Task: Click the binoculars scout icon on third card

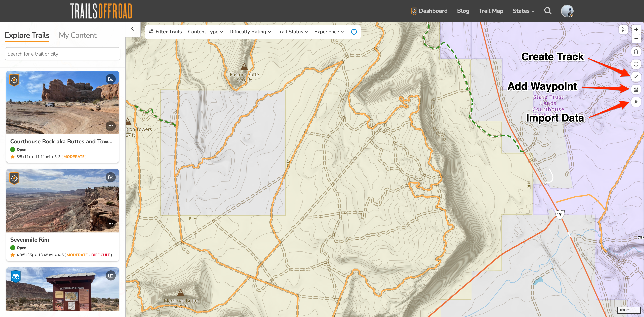Action: click(x=16, y=277)
